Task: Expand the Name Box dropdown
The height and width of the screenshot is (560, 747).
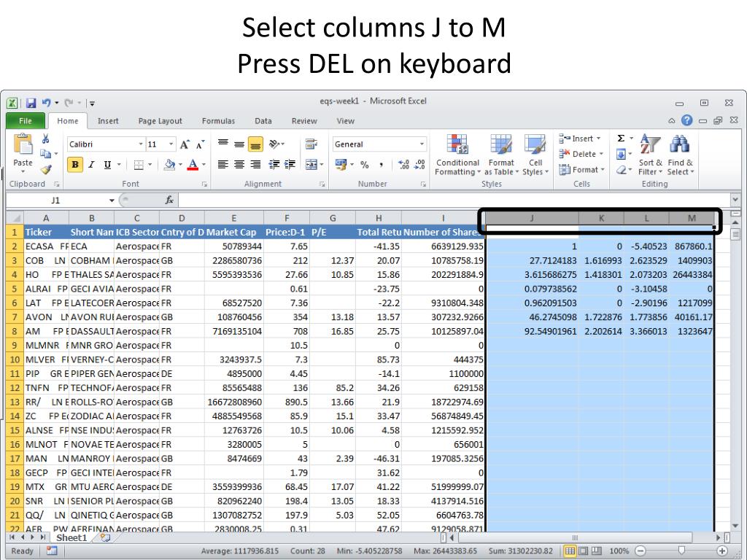Action: pos(112,201)
